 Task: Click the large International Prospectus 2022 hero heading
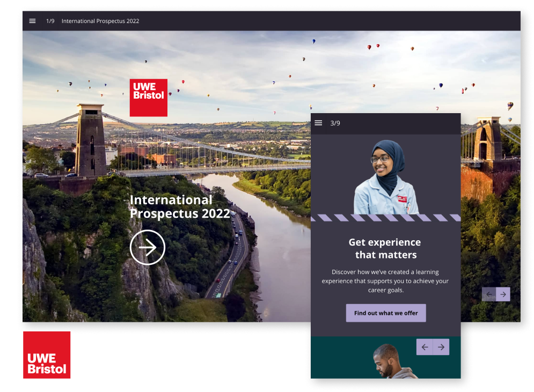[179, 207]
